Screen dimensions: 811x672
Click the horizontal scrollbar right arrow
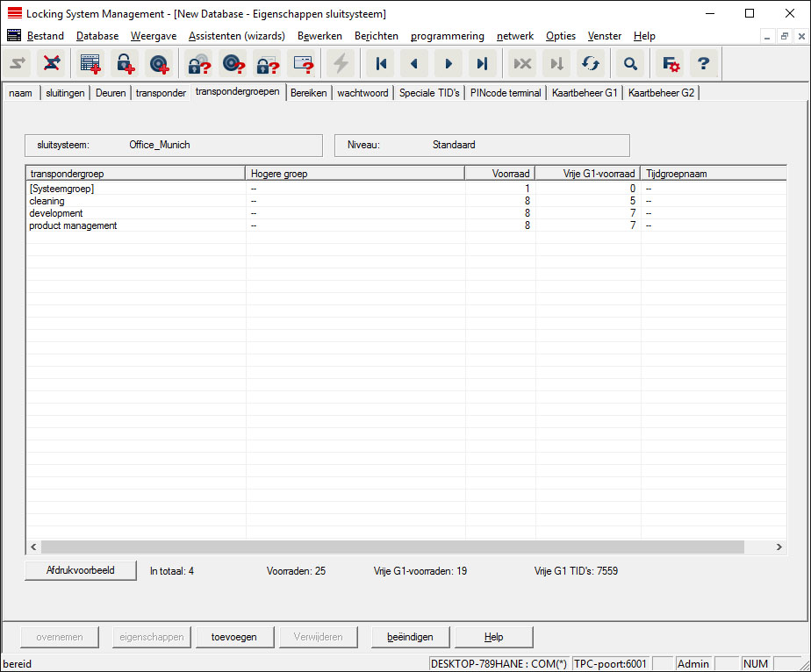click(779, 547)
